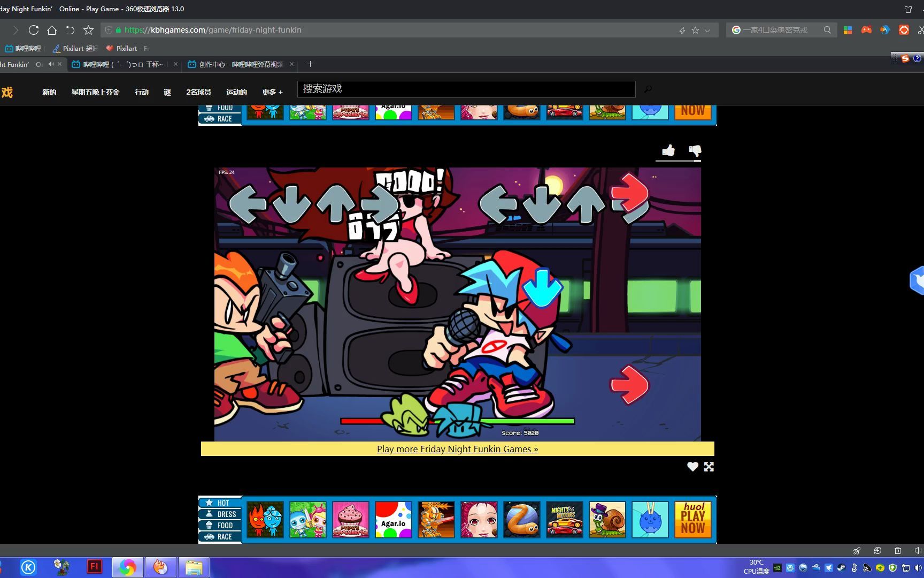The image size is (924, 578).
Task: Select FOOD category in bottom ad banner
Action: coord(220,526)
